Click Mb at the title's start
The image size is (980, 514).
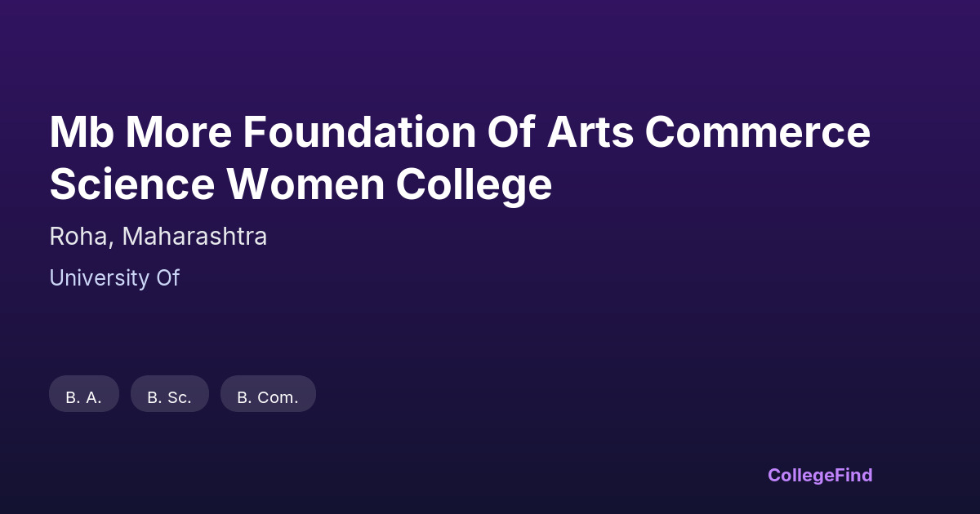point(81,132)
